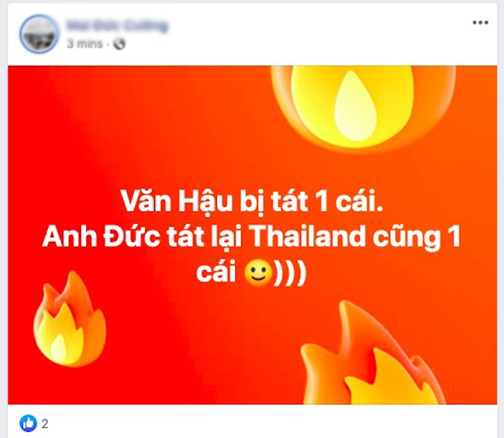Open the blurred author name link
The height and width of the screenshot is (438, 504).
[x=117, y=26]
